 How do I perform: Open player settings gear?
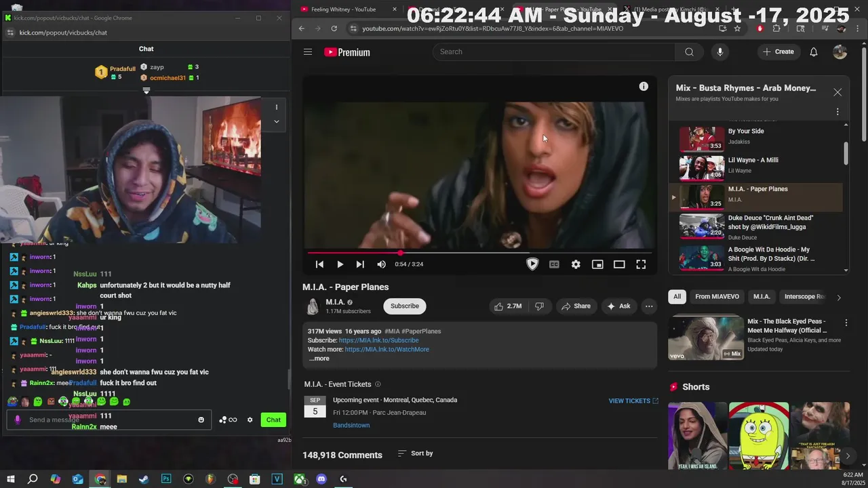tap(576, 264)
